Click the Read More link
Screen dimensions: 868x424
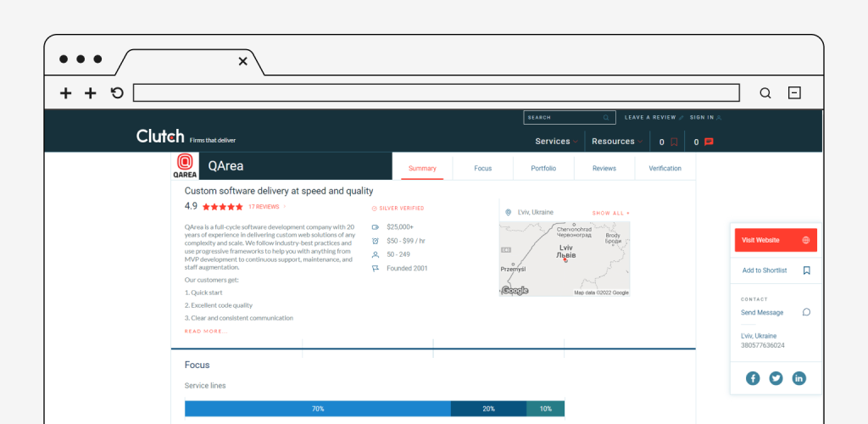click(206, 332)
